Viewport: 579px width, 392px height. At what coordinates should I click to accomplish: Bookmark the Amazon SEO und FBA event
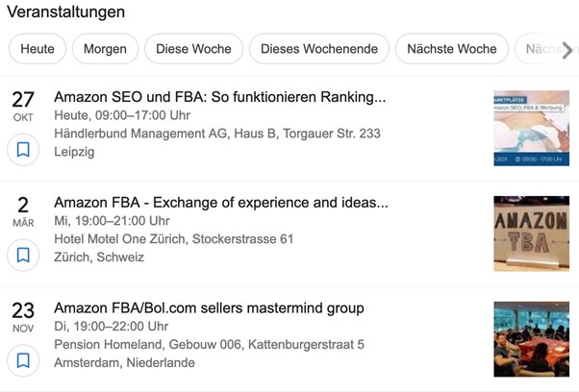[23, 150]
